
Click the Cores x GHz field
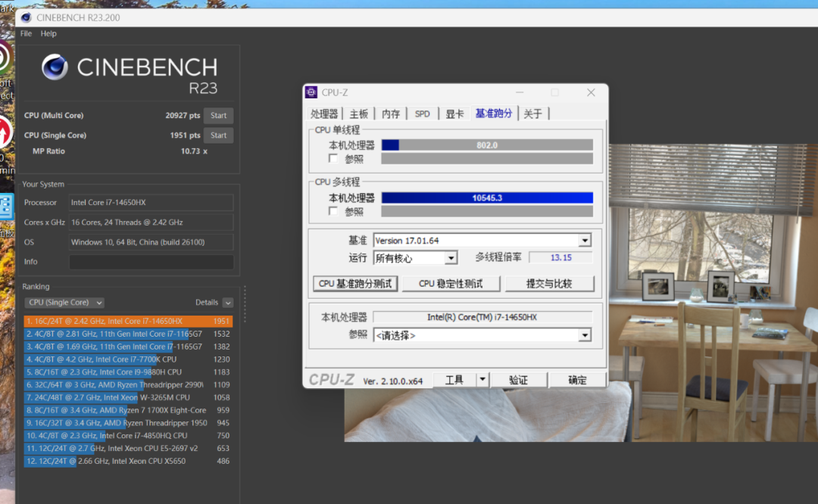pos(151,222)
